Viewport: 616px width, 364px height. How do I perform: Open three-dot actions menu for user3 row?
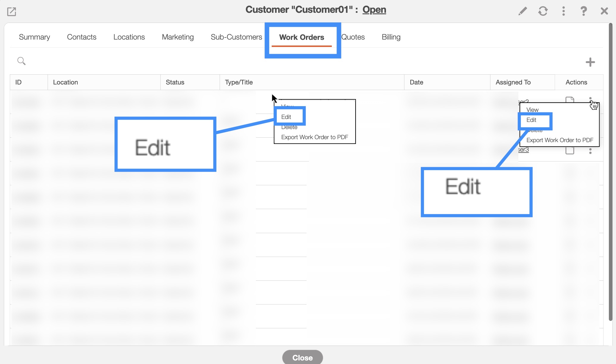(590, 151)
